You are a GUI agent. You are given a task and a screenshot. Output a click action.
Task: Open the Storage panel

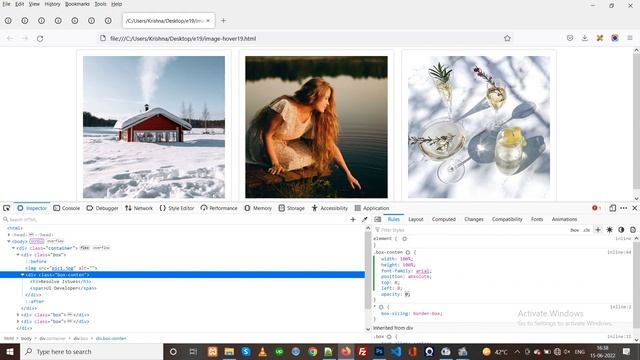pyautogui.click(x=291, y=208)
